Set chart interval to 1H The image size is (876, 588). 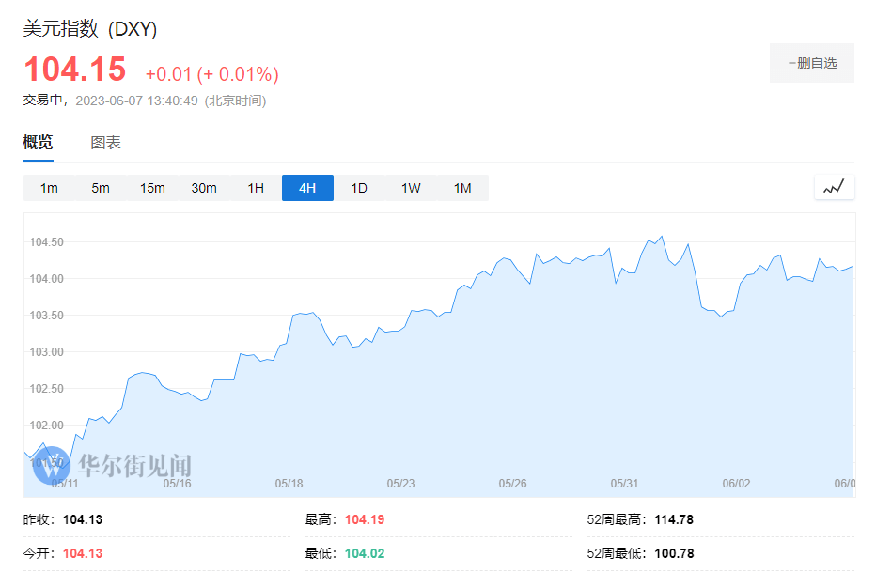click(256, 188)
